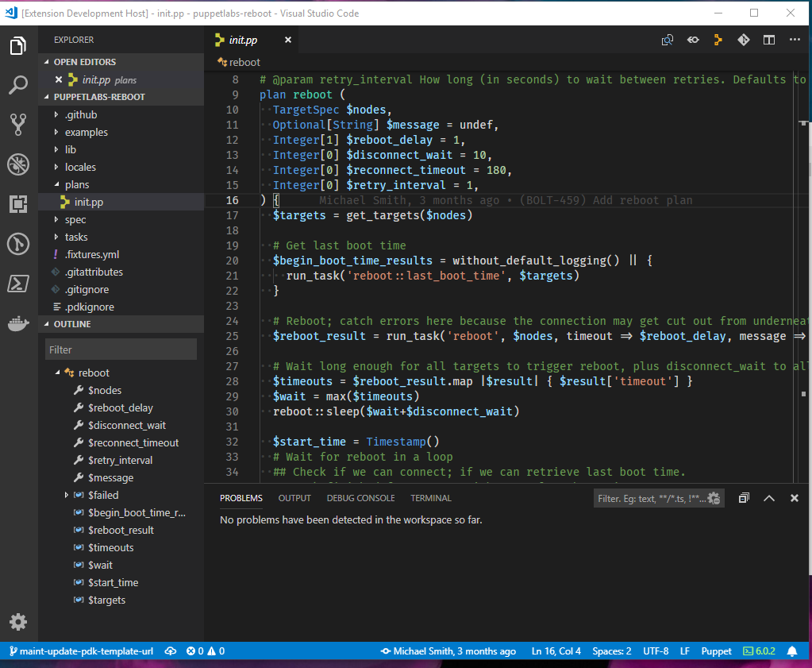Click the Michael Smith blame status item
The height and width of the screenshot is (668, 812).
point(448,651)
